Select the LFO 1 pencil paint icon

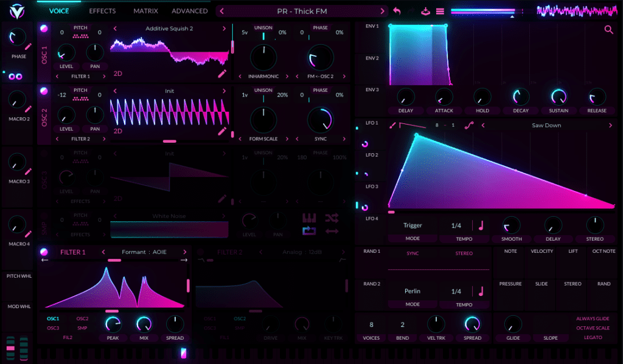(x=393, y=125)
